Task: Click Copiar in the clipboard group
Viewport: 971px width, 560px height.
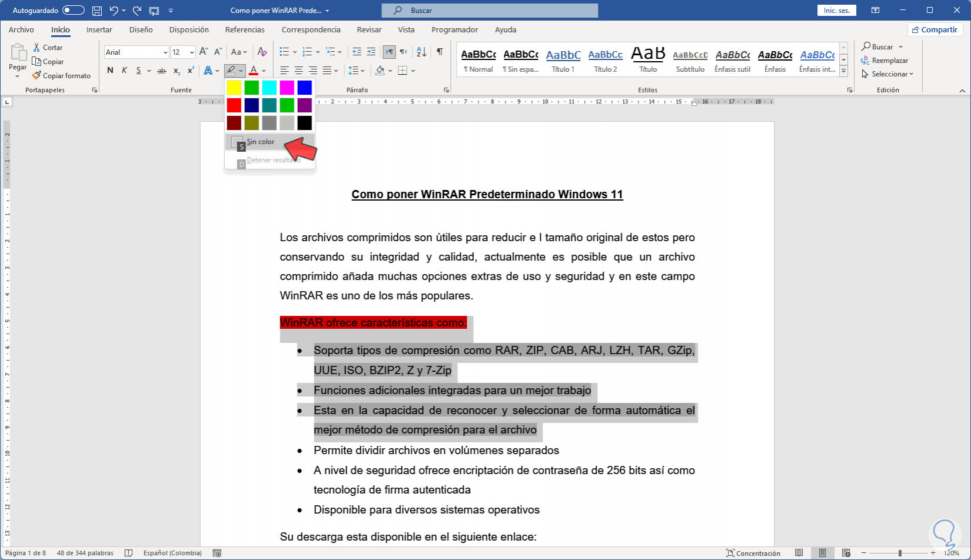Action: 48,62
